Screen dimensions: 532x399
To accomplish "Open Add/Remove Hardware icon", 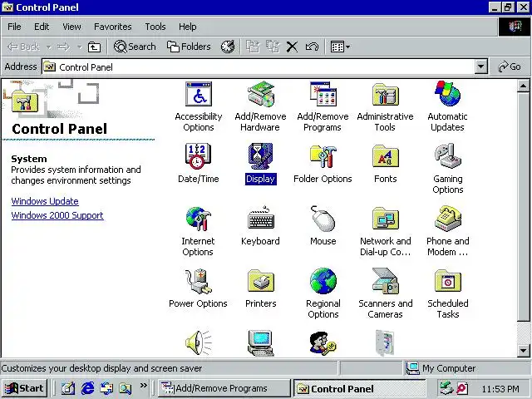I will point(260,106).
